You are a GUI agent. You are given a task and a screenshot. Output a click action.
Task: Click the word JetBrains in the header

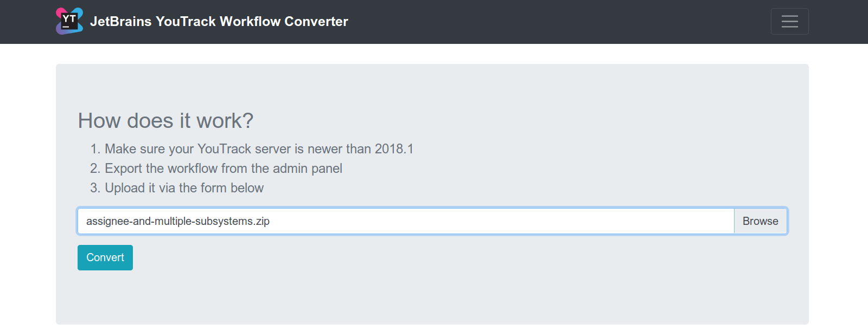tap(121, 21)
